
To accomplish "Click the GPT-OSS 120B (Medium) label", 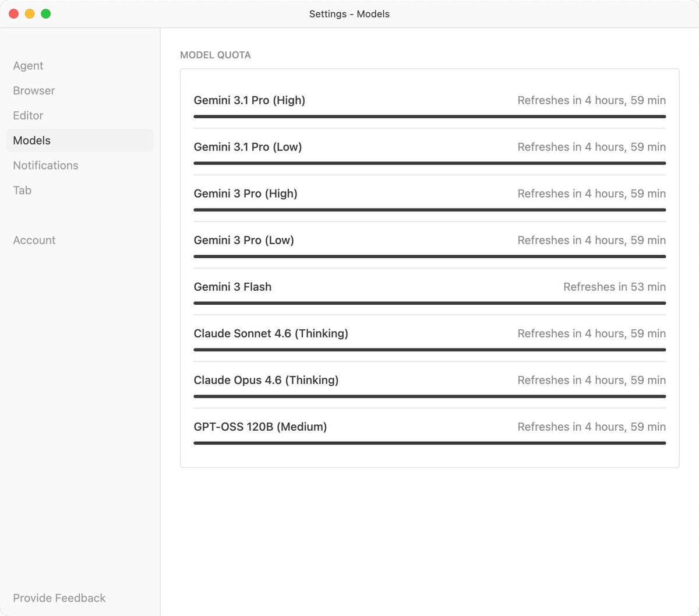I will [x=260, y=427].
